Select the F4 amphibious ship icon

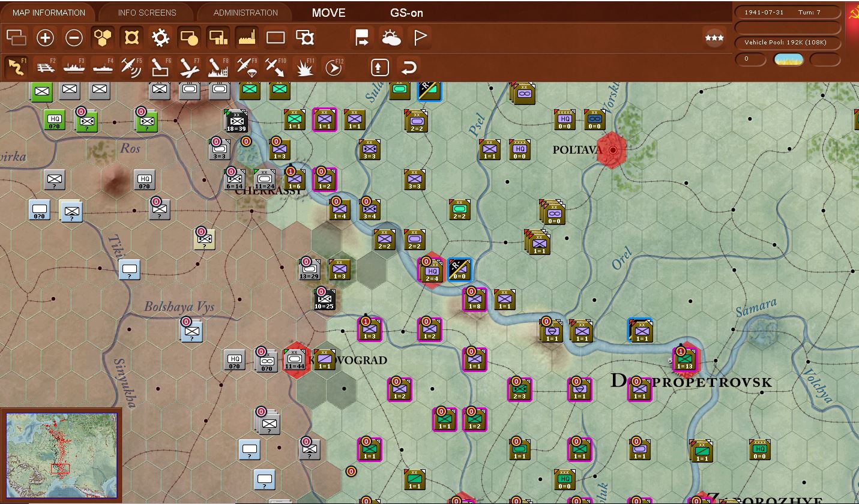point(103,67)
